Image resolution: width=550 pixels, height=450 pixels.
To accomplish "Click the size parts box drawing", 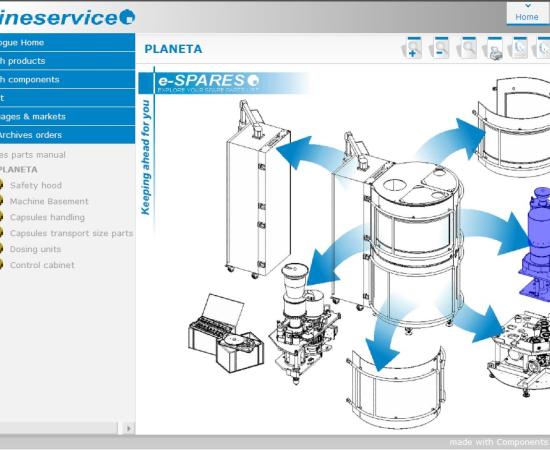I will pos(226,334).
